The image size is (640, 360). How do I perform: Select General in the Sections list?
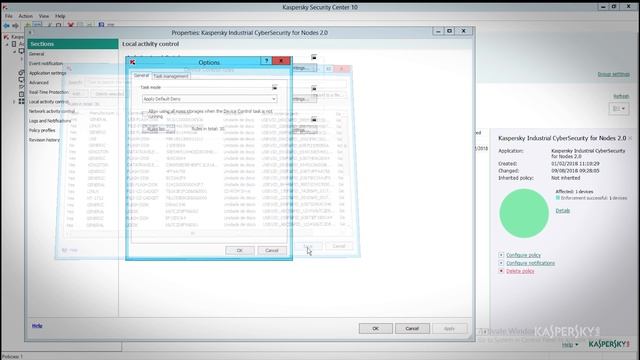point(36,54)
